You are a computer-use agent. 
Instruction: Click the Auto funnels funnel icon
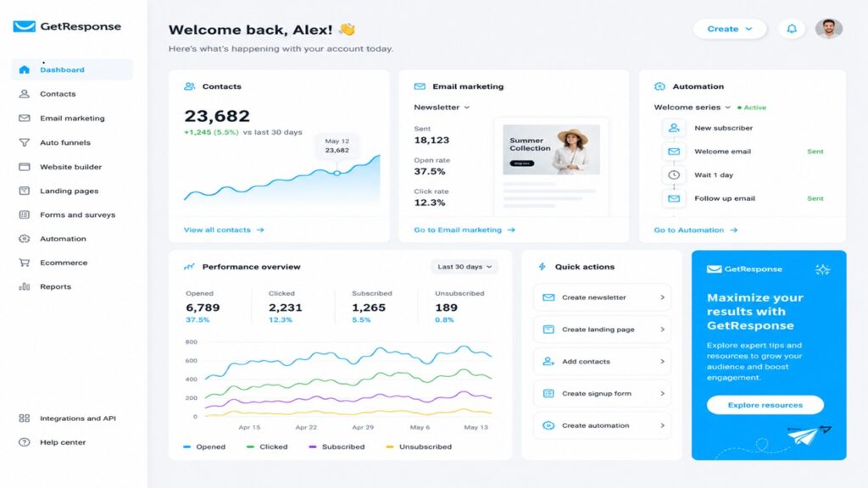coord(24,142)
